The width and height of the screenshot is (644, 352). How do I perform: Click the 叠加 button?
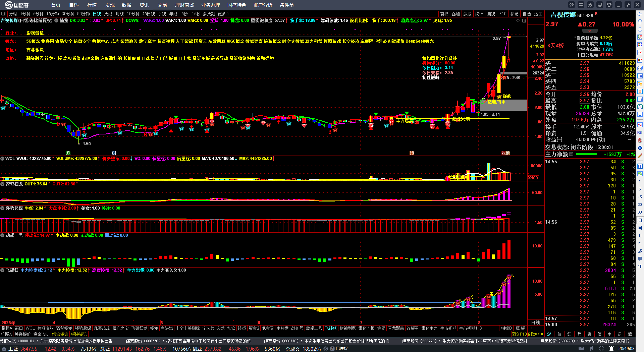point(455,14)
